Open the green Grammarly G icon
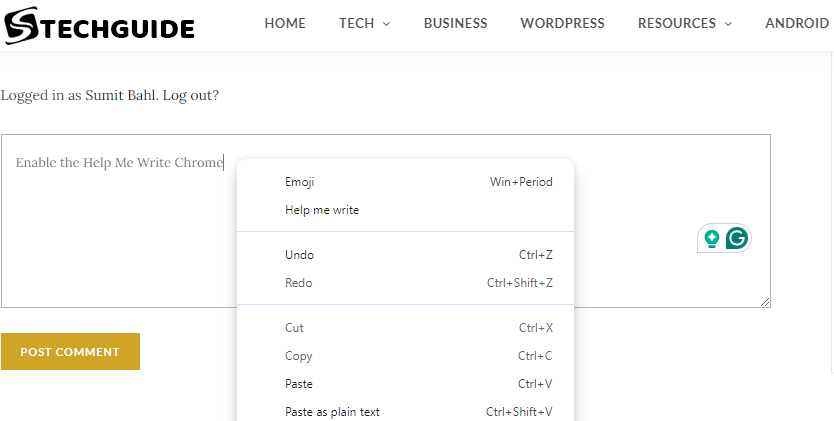 (x=737, y=238)
